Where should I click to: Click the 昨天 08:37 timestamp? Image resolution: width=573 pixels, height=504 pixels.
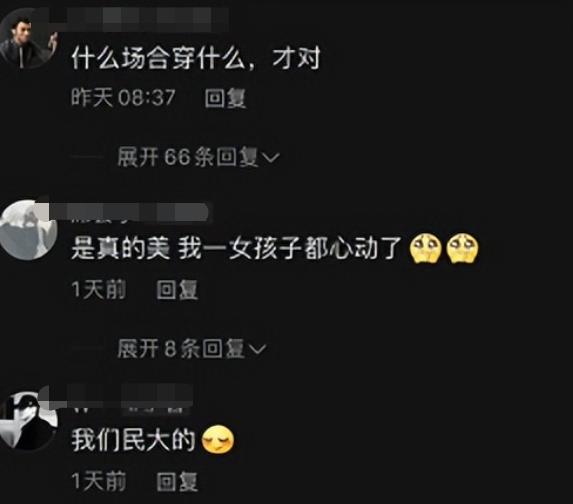click(x=123, y=98)
